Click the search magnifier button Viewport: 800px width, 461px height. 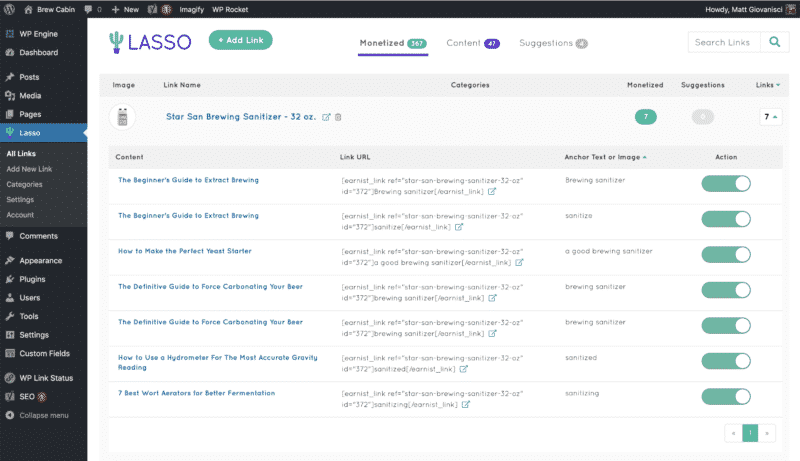[x=774, y=42]
